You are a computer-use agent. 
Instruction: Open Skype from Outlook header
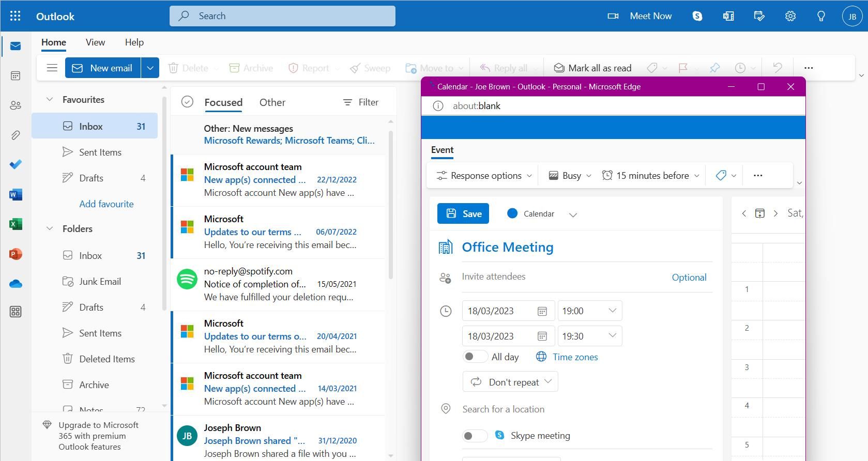pyautogui.click(x=697, y=16)
